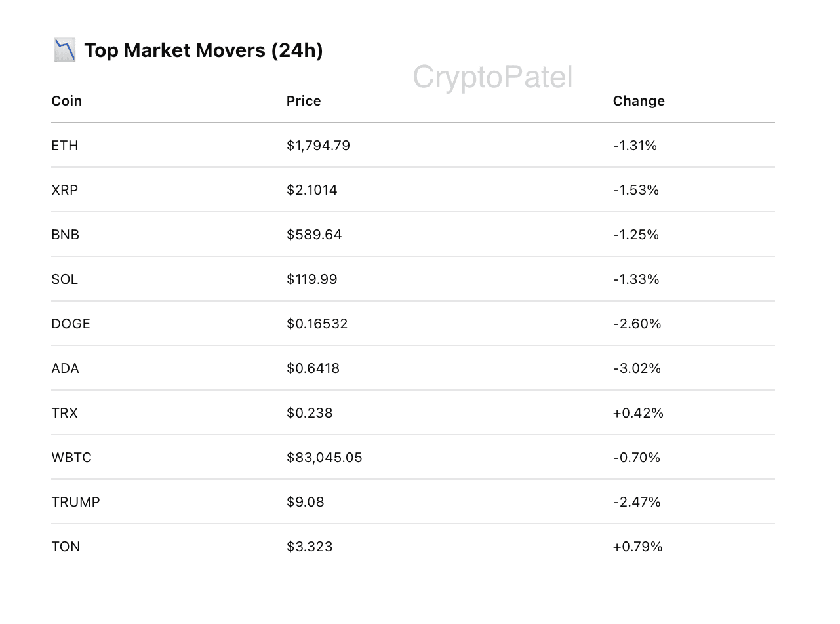Click the ETH coin row label
The height and width of the screenshot is (624, 840).
point(65,146)
